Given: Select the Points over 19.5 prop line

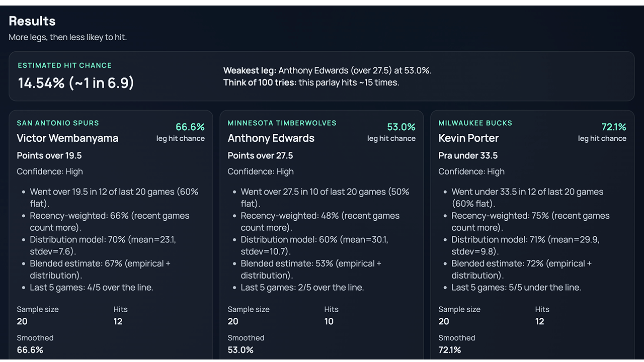Looking at the screenshot, I should tap(48, 155).
